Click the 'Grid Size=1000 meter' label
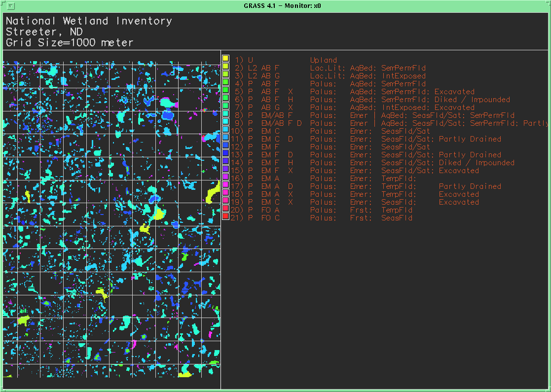The image size is (551, 392). [70, 43]
